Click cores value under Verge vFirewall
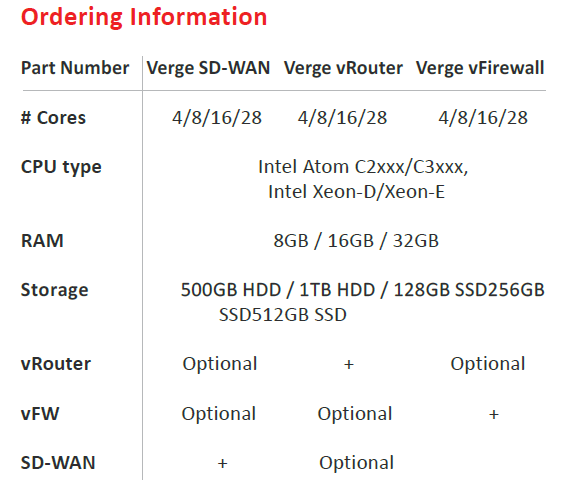The width and height of the screenshot is (578, 480). coord(483,118)
